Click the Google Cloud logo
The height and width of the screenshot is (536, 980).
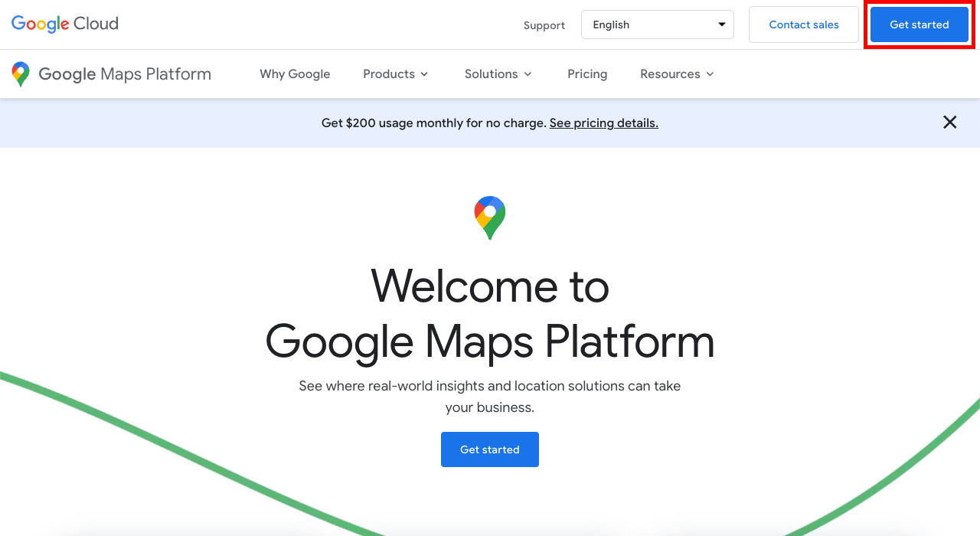point(65,24)
